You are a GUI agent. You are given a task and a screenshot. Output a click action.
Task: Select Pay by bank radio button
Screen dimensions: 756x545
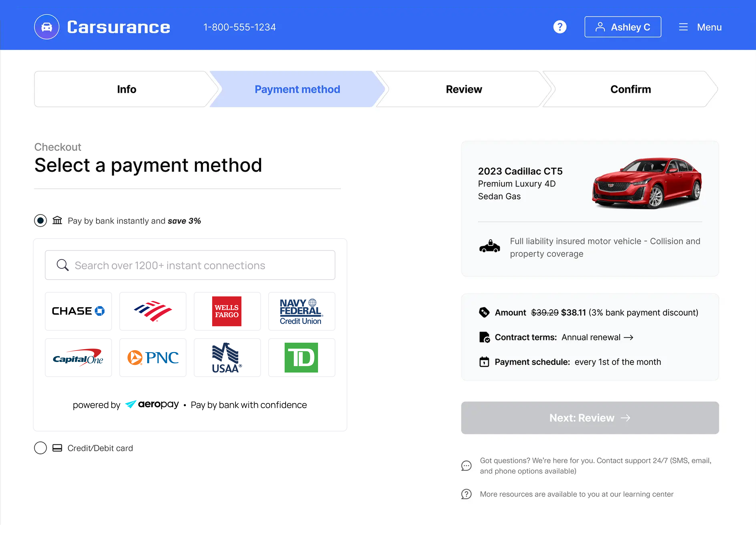40,221
